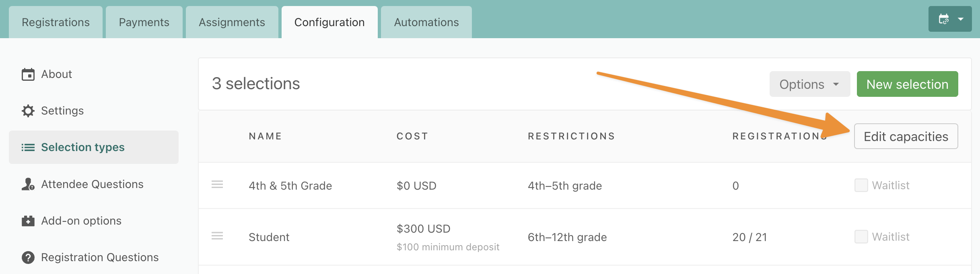Image resolution: width=980 pixels, height=274 pixels.
Task: Click the Attendee Questions person icon
Action: (x=28, y=184)
